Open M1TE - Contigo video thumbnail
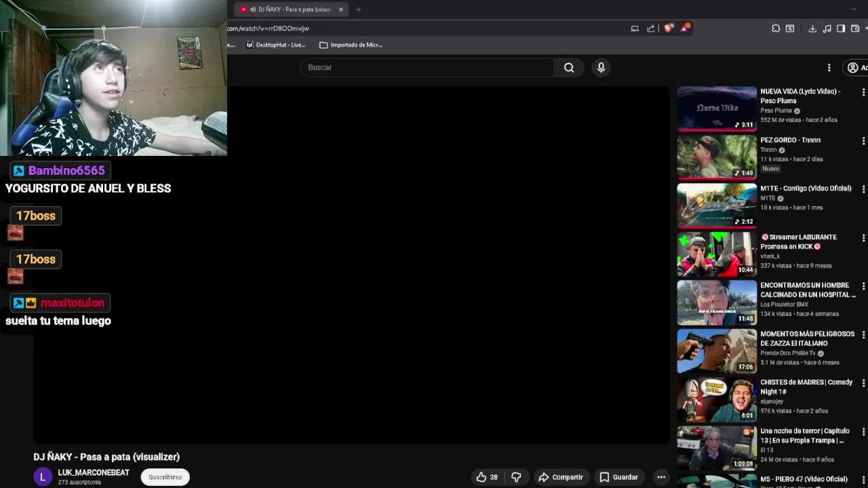The height and width of the screenshot is (488, 868). [717, 205]
